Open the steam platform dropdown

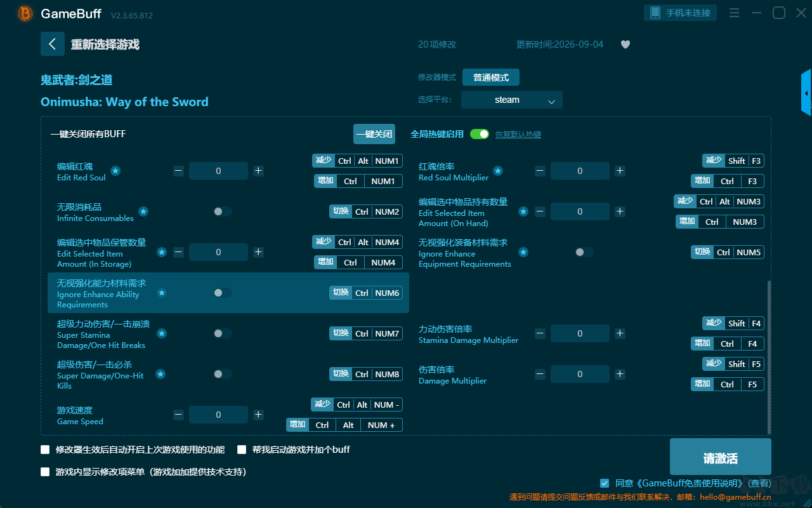point(512,100)
